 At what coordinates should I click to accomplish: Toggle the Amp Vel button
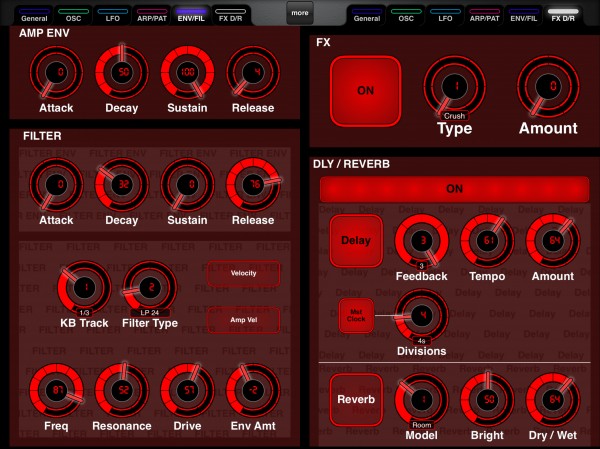(x=243, y=320)
